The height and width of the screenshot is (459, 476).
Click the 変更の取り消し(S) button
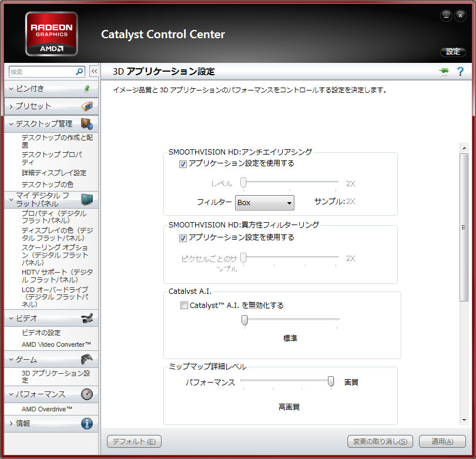380,441
